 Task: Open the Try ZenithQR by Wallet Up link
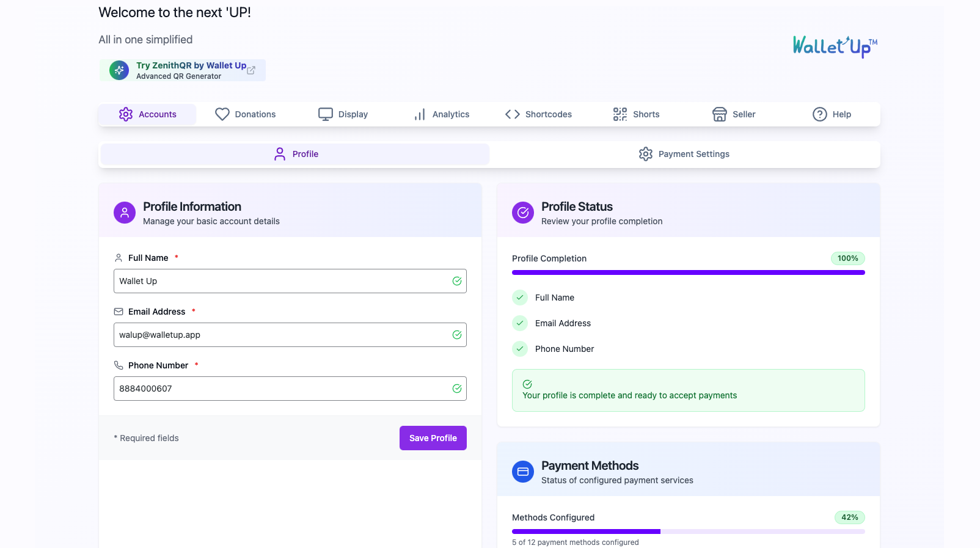tap(183, 70)
